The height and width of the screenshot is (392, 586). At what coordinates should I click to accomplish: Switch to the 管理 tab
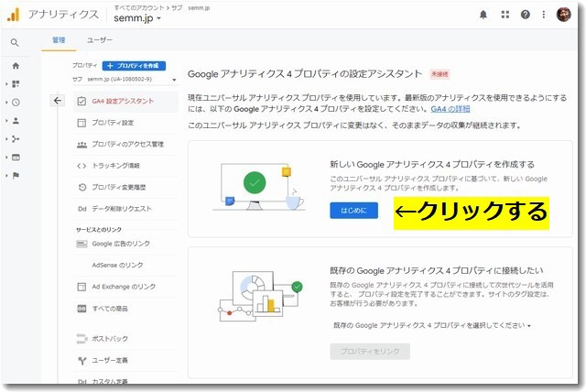(x=59, y=40)
